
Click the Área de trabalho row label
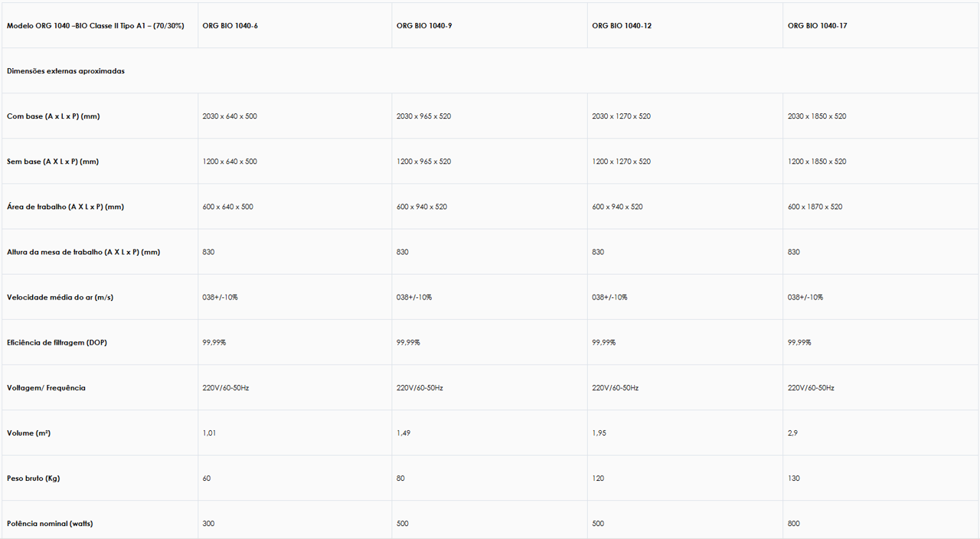[65, 207]
